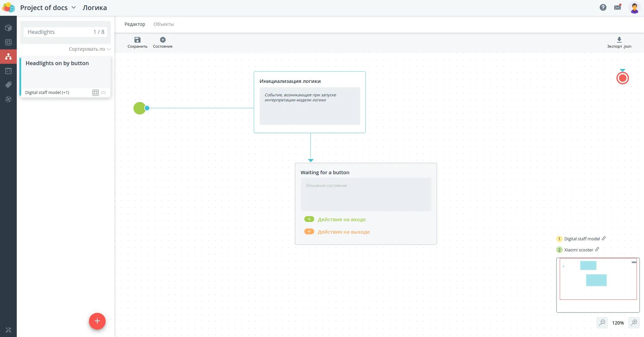
Task: Open tools icon at sidebar bottom
Action: coord(8,330)
